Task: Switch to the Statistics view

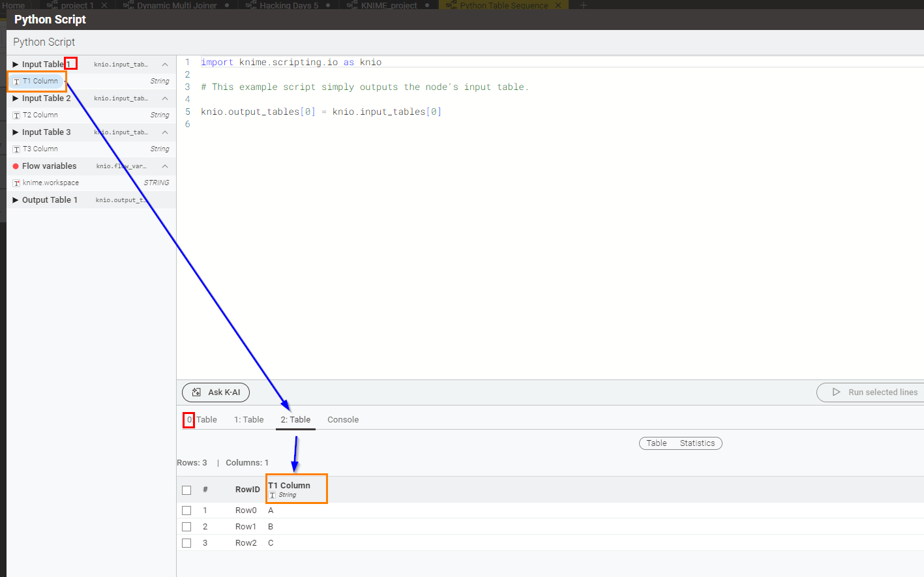Action: pos(697,443)
